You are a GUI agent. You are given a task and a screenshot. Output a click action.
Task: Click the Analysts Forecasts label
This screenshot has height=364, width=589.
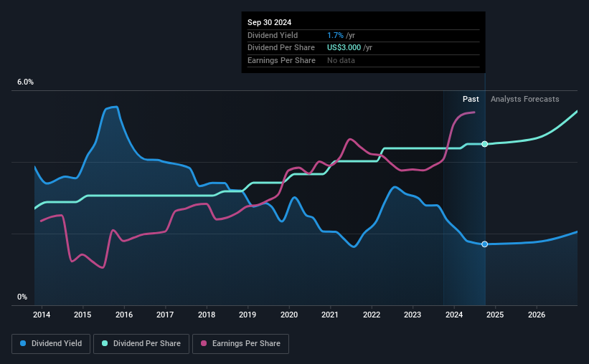(x=524, y=99)
